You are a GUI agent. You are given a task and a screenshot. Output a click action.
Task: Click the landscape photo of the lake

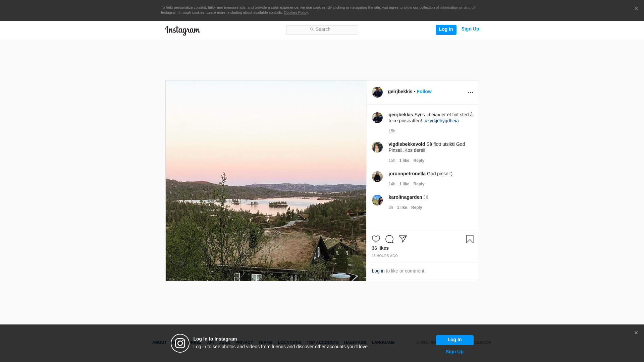pyautogui.click(x=266, y=181)
